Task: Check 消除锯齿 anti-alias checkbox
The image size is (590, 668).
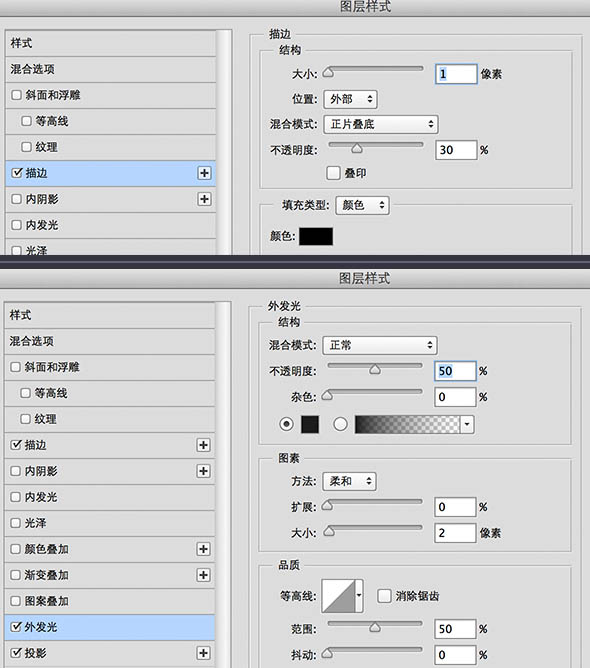Action: (x=384, y=596)
